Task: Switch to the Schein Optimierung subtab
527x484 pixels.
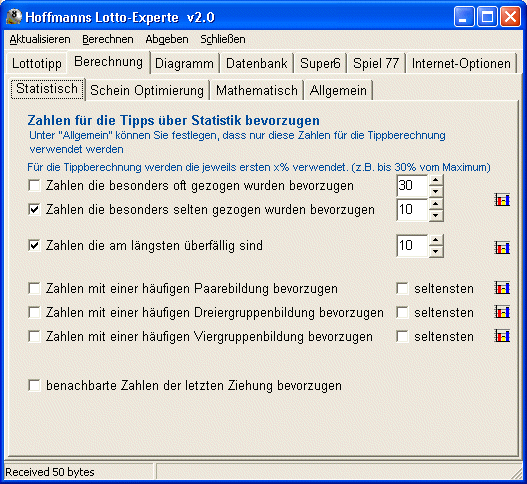Action: tap(147, 90)
